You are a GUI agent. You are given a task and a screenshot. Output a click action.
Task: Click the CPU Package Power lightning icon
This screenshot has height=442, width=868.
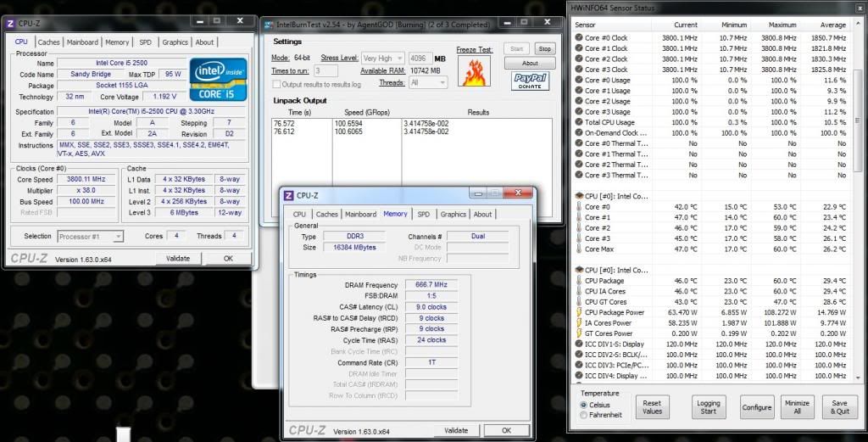pos(579,312)
